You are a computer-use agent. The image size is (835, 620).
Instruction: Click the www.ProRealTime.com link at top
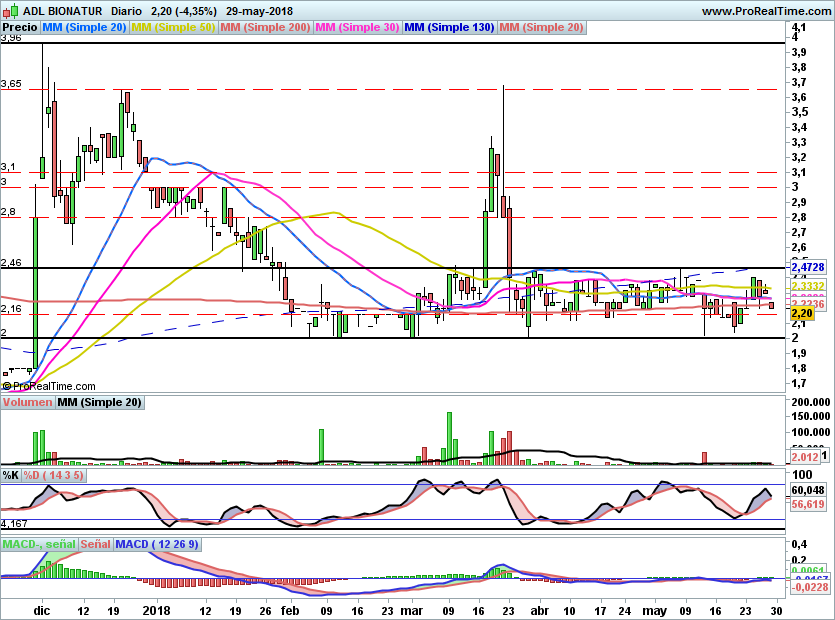(x=766, y=11)
